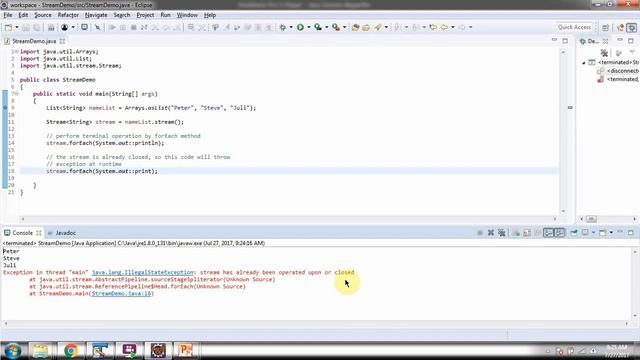The width and height of the screenshot is (640, 360).
Task: Click Remove All Terminated icon in Debug view
Action: (x=604, y=53)
